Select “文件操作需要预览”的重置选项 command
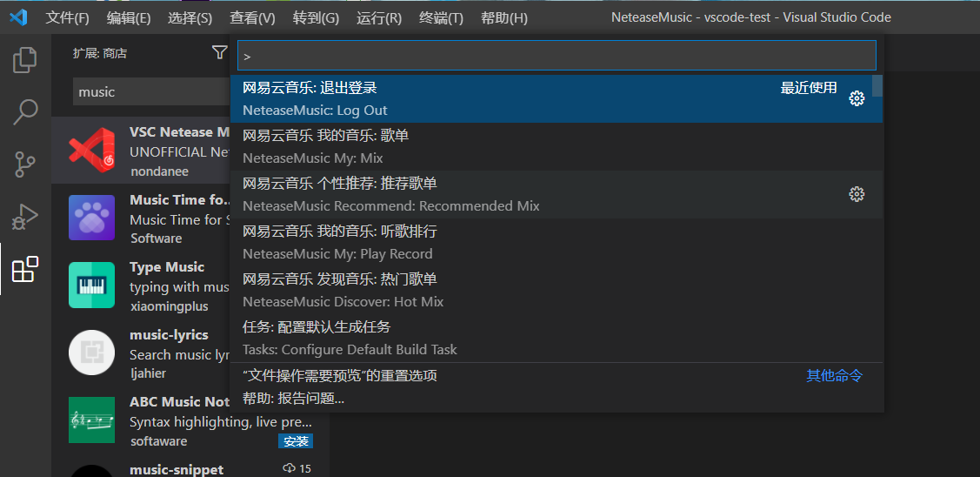The image size is (980, 477). (x=557, y=375)
